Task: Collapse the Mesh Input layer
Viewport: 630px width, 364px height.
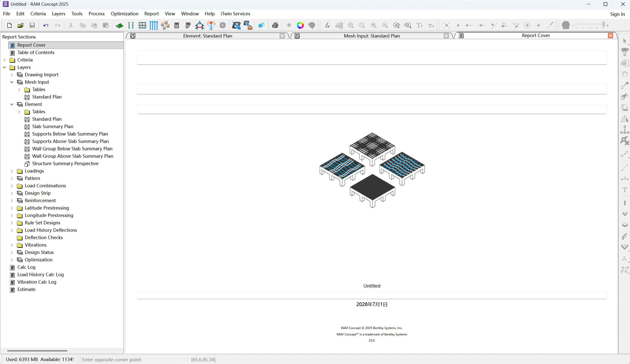Action: 12,82
